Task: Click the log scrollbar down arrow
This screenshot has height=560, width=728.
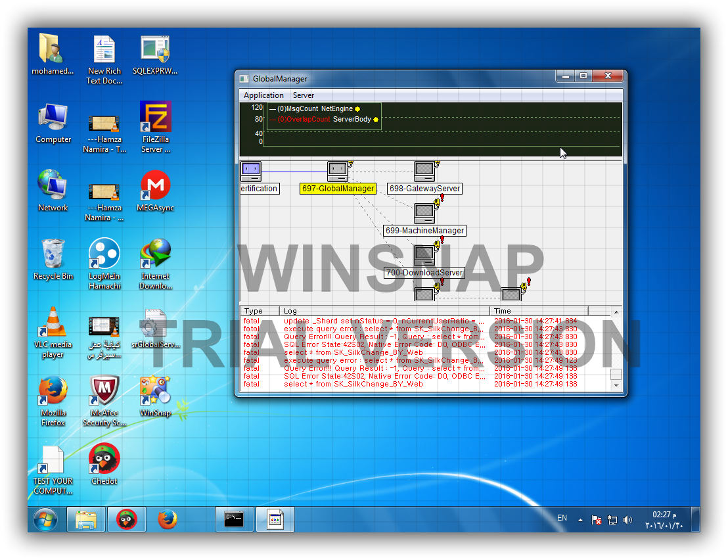Action: coord(616,385)
